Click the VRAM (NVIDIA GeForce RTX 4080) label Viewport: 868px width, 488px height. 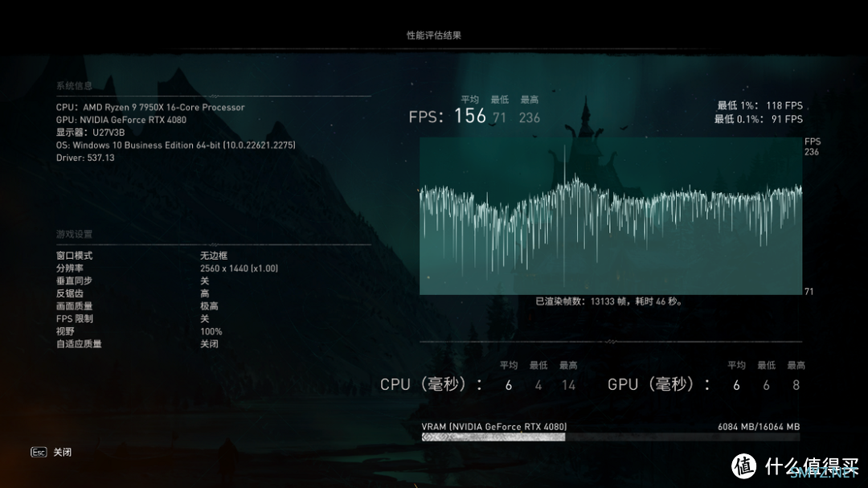pos(493,427)
